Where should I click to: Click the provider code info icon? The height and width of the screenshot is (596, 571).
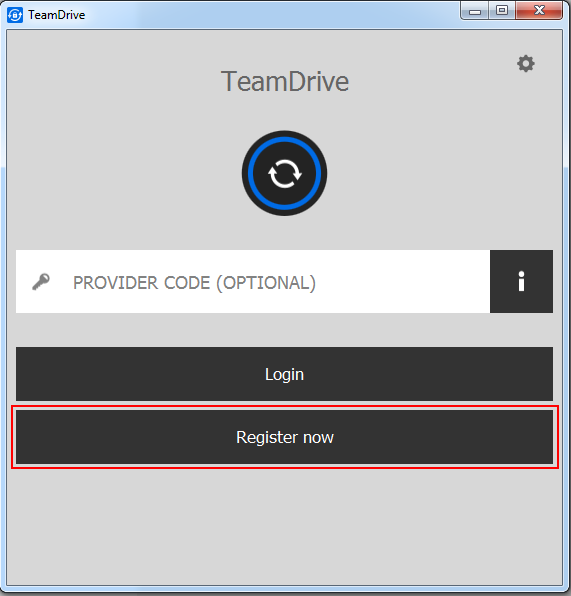pyautogui.click(x=521, y=281)
